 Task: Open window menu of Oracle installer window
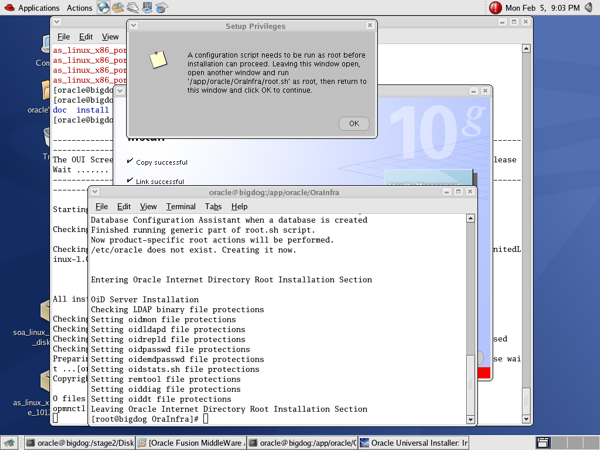coord(120,91)
